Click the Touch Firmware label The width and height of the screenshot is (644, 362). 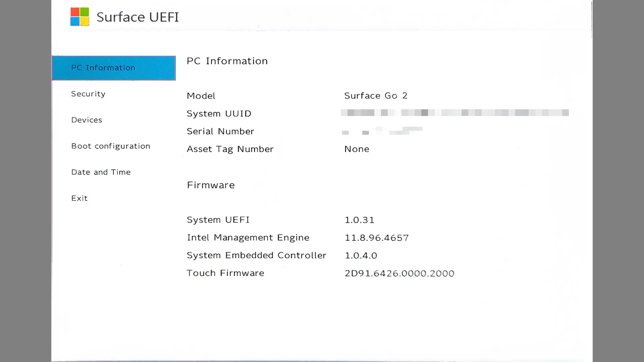point(225,273)
